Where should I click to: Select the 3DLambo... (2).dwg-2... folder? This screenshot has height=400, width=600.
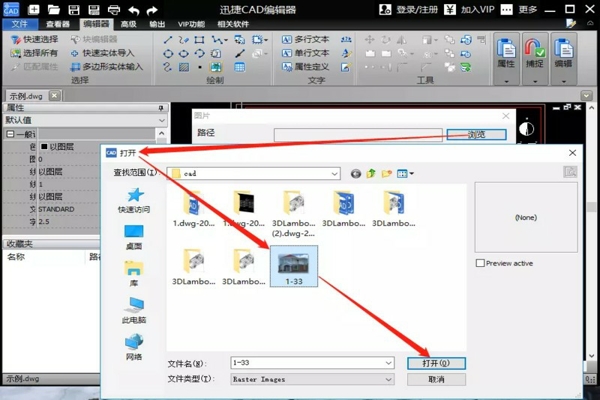[294, 214]
